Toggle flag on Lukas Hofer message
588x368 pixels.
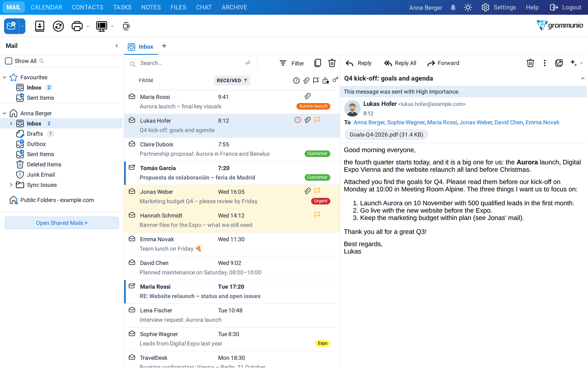317,120
